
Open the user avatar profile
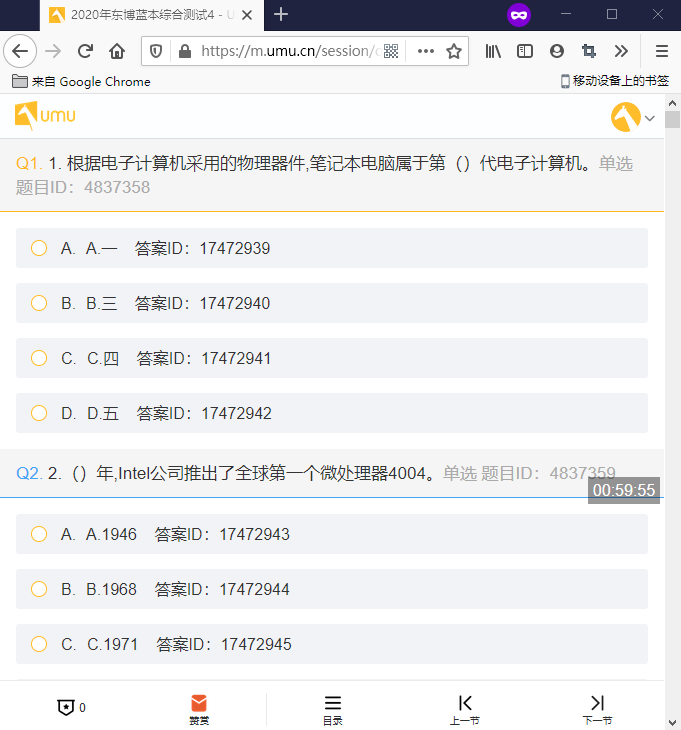pos(626,117)
